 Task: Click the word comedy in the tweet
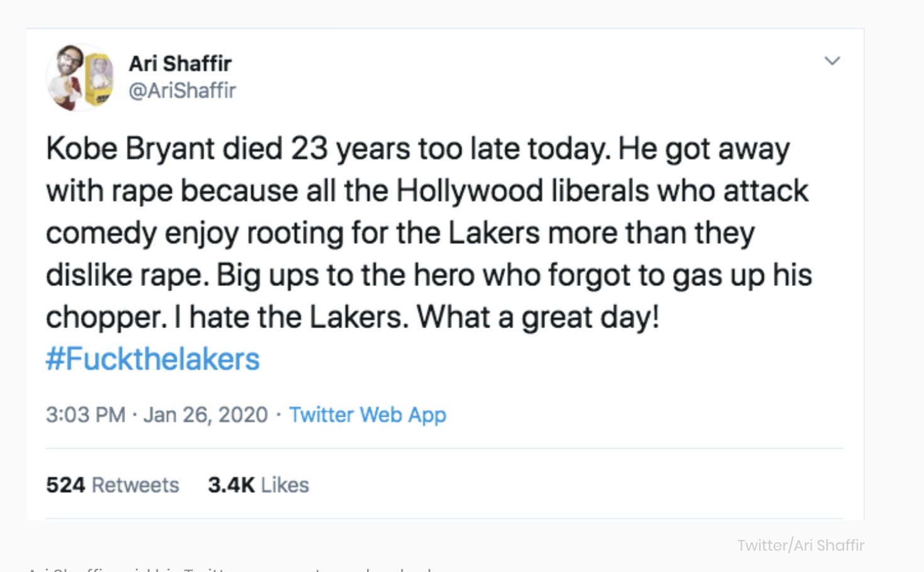click(101, 233)
